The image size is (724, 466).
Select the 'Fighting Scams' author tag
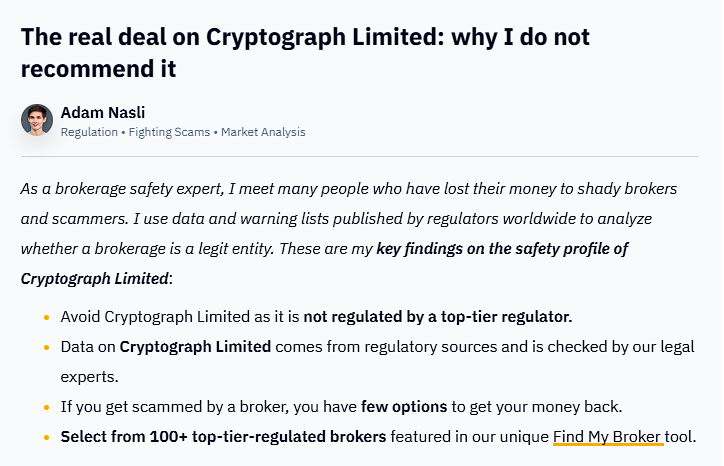point(169,132)
